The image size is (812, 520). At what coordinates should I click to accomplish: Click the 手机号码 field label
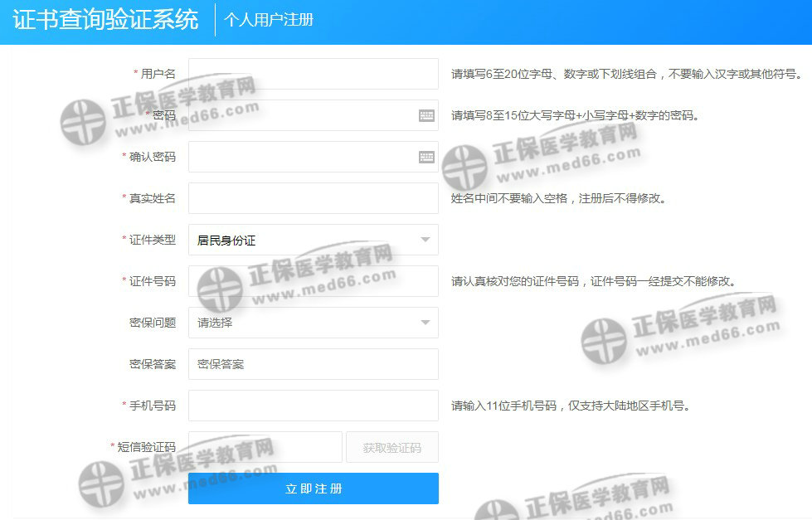click(x=152, y=406)
